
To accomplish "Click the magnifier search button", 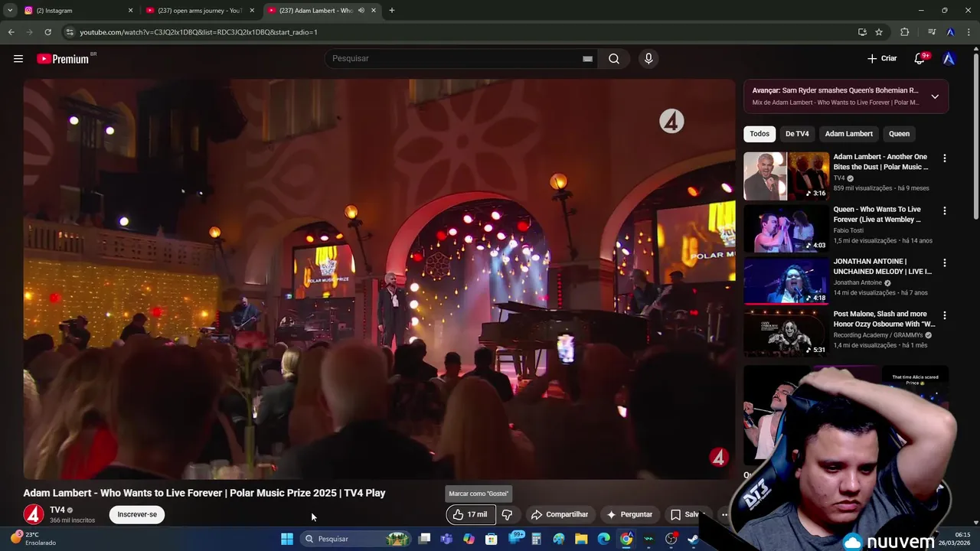I will (614, 59).
